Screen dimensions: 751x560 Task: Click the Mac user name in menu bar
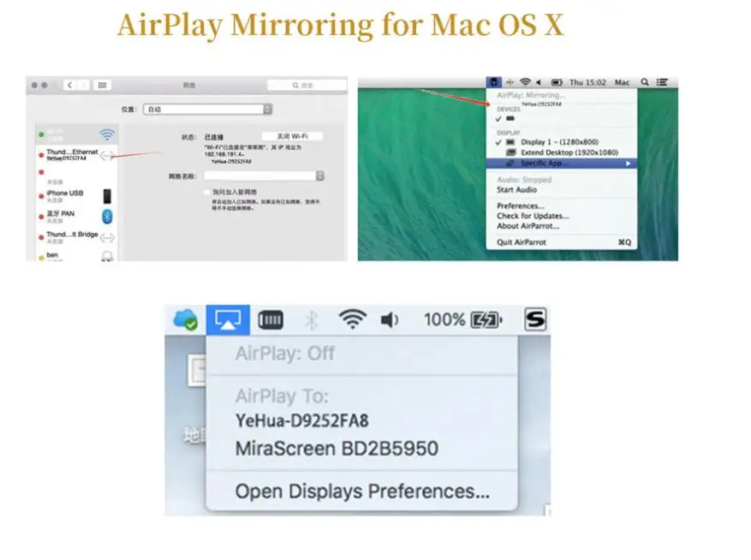(x=623, y=82)
